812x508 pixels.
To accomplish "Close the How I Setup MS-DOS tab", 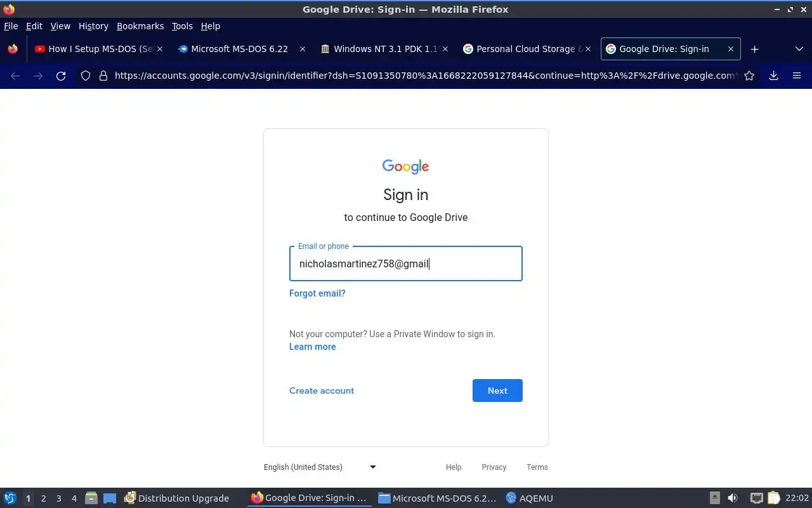I will pos(160,49).
